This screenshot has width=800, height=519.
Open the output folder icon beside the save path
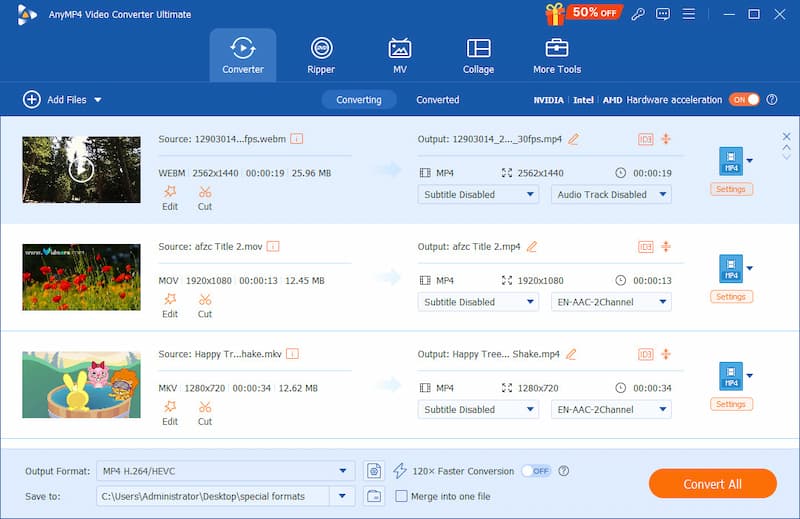point(374,496)
